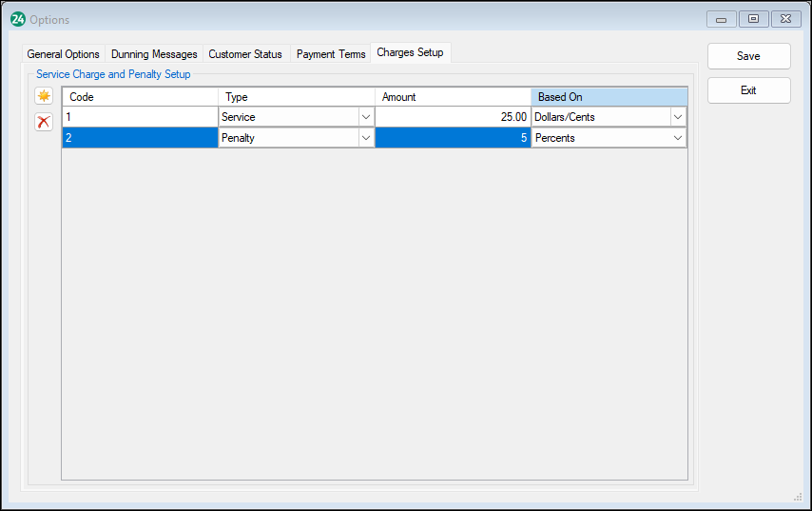Click the red X delete row icon
The width and height of the screenshot is (812, 511).
[44, 122]
